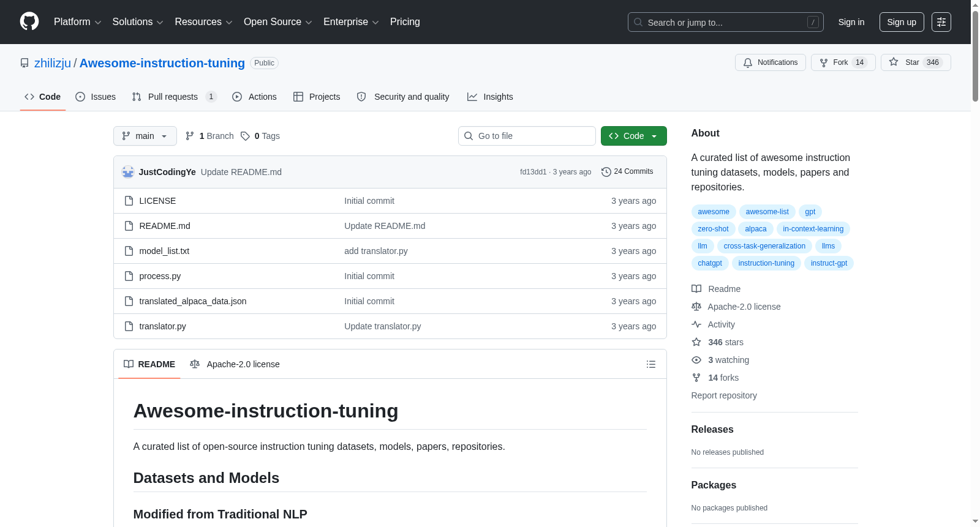Image resolution: width=980 pixels, height=527 pixels.
Task: Open the 0 Tags link
Action: (260, 136)
